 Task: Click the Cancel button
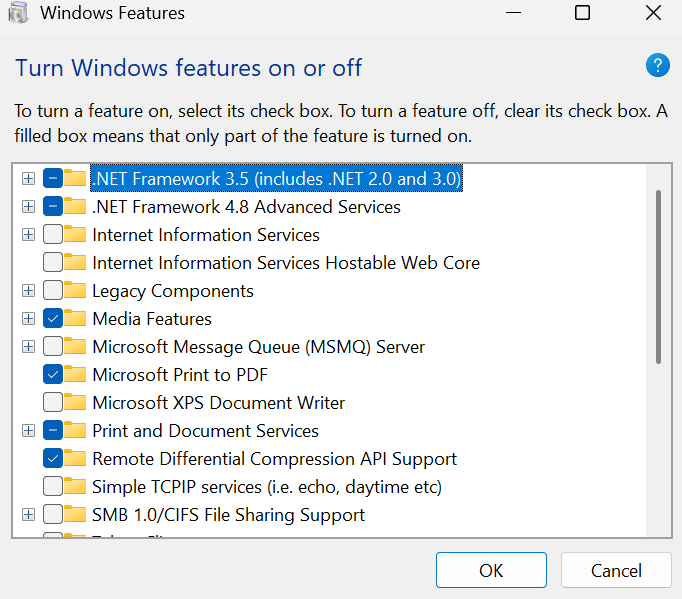(616, 571)
